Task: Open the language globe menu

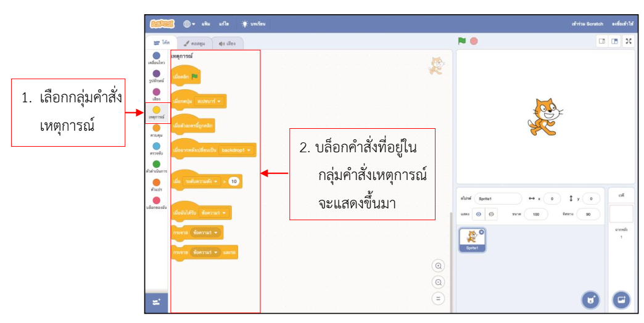Action: [x=189, y=23]
